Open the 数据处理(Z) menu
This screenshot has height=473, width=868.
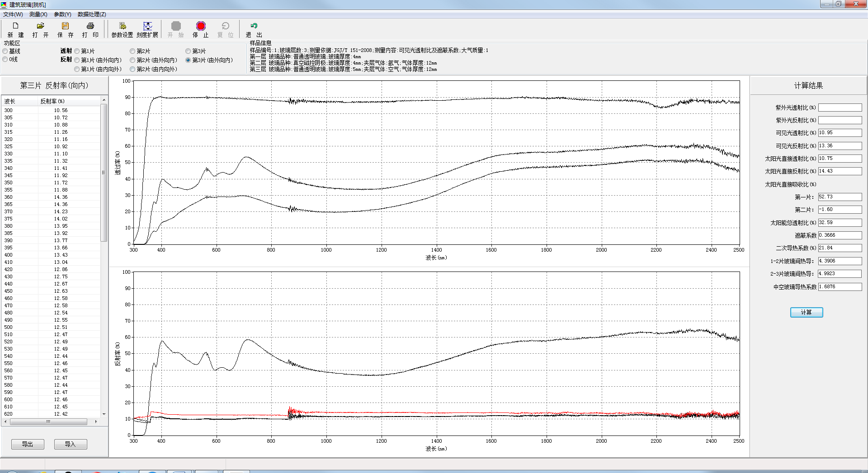pyautogui.click(x=92, y=14)
